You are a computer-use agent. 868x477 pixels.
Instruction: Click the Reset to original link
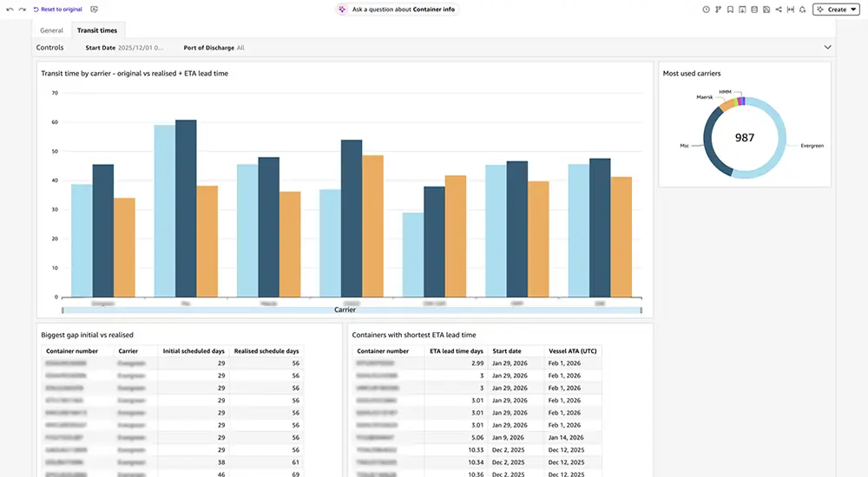[x=60, y=10]
